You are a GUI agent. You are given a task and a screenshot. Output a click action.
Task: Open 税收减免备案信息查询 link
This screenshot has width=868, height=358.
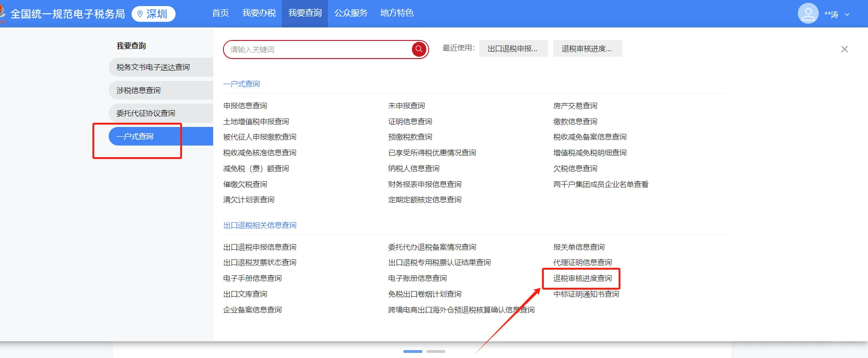coord(590,137)
